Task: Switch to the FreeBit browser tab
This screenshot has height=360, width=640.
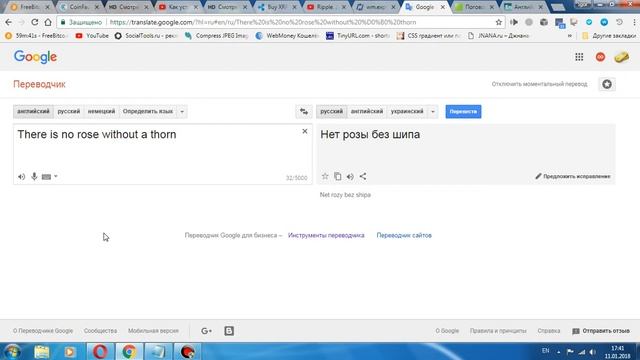Action: 29,7
